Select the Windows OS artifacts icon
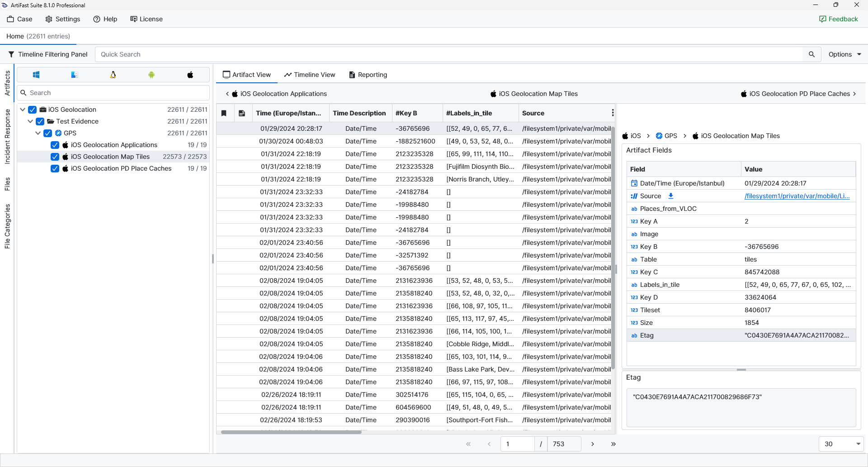The width and height of the screenshot is (868, 467). 36,75
